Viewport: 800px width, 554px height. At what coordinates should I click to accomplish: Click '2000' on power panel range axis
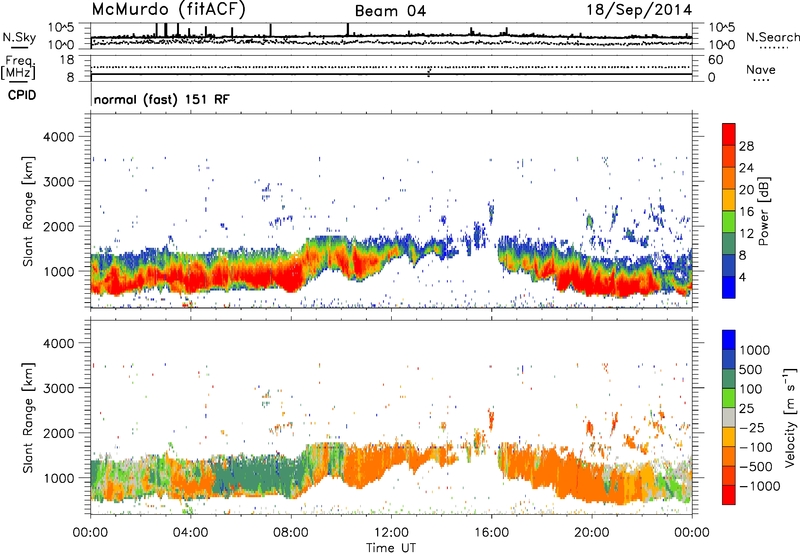tap(59, 226)
